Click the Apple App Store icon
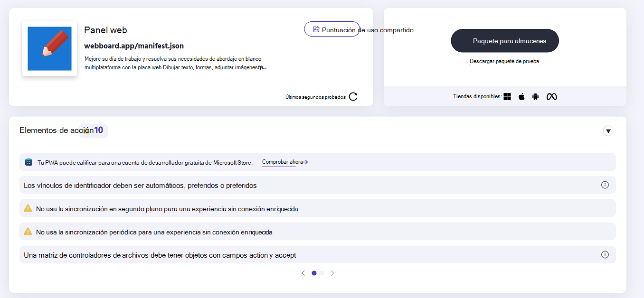The height and width of the screenshot is (298, 644). pyautogui.click(x=521, y=96)
